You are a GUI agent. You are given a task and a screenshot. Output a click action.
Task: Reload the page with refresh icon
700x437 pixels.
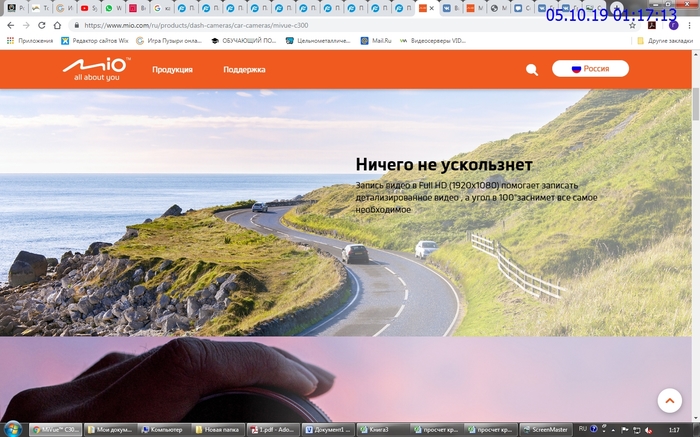pyautogui.click(x=42, y=25)
